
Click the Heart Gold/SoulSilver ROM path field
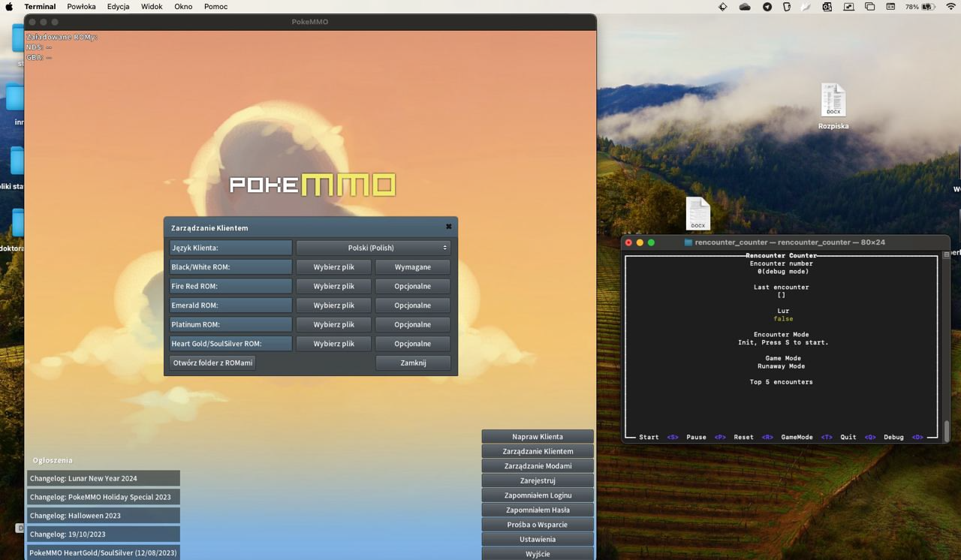click(x=230, y=344)
